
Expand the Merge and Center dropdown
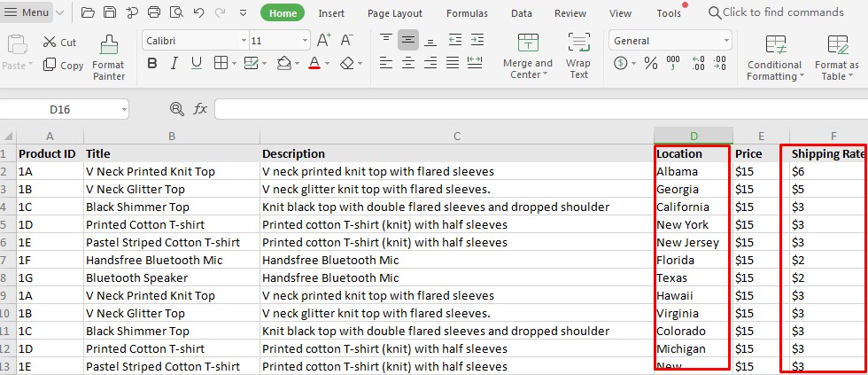pos(545,75)
